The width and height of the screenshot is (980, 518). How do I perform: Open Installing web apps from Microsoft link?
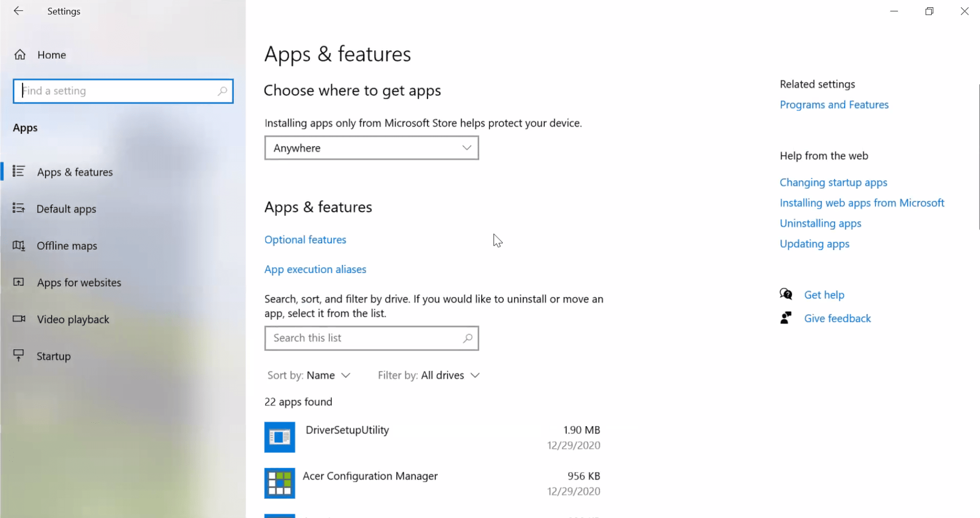point(862,203)
